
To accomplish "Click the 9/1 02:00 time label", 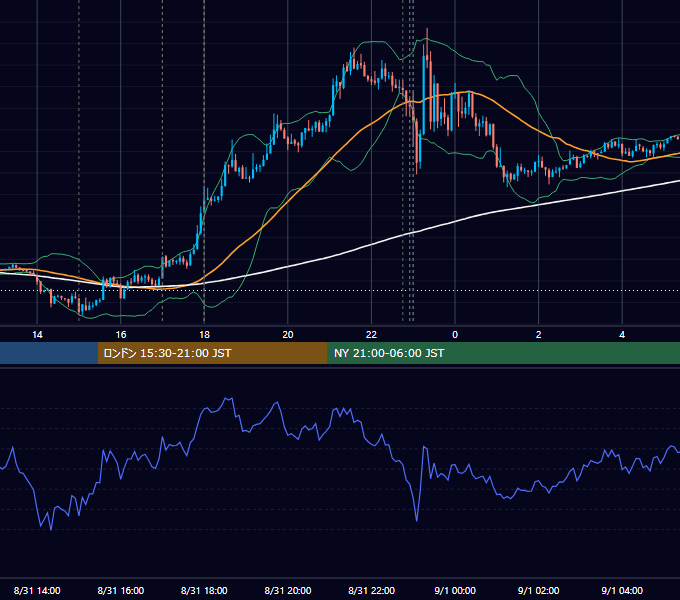I will click(x=539, y=590).
